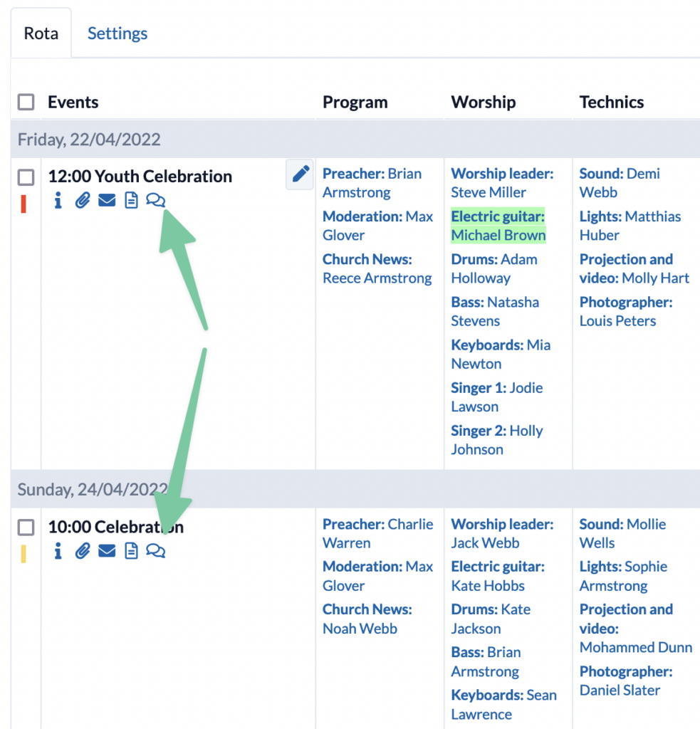Open document icon of Youth Celebration event
700x729 pixels.
(x=132, y=200)
